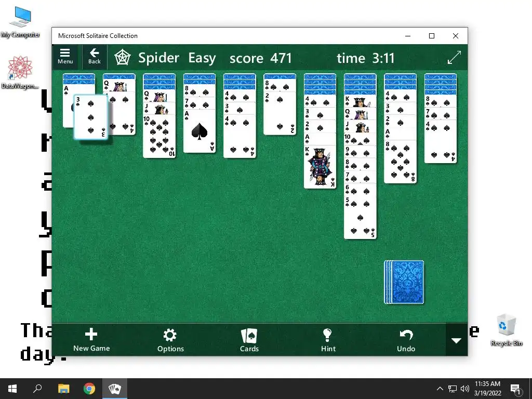Click the time 3:11 display
The height and width of the screenshot is (399, 532).
coord(365,58)
